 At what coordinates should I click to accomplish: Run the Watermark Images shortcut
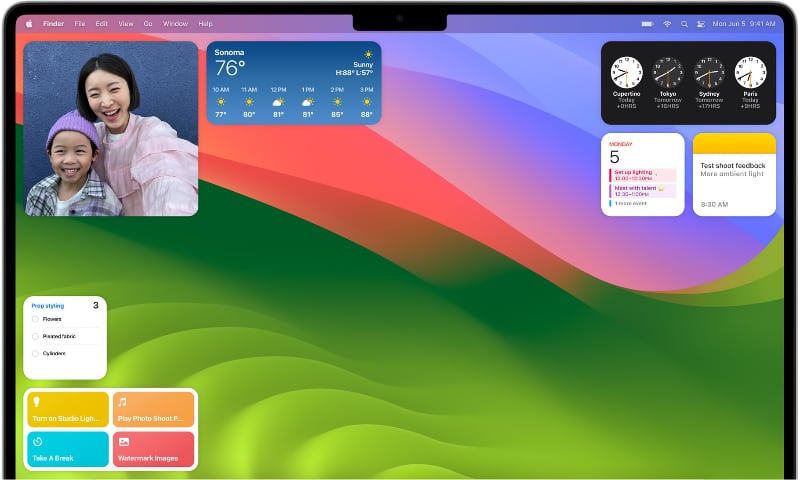point(153,449)
